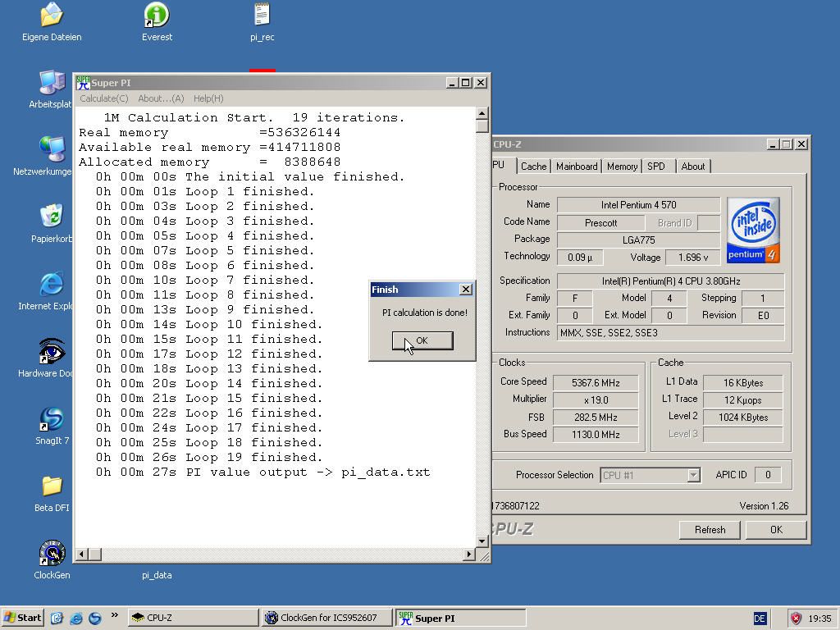Open the Everest desktop icon
This screenshot has height=630, width=840.
point(156,15)
